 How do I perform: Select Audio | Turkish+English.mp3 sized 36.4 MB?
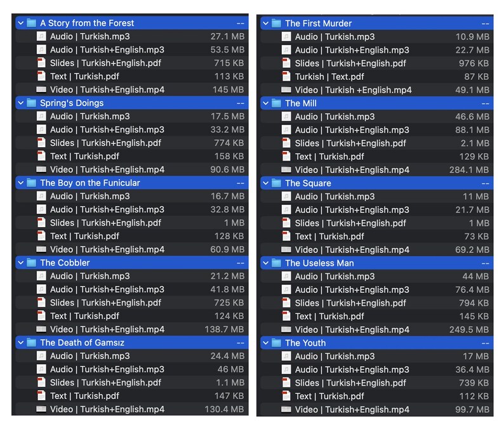coord(352,370)
